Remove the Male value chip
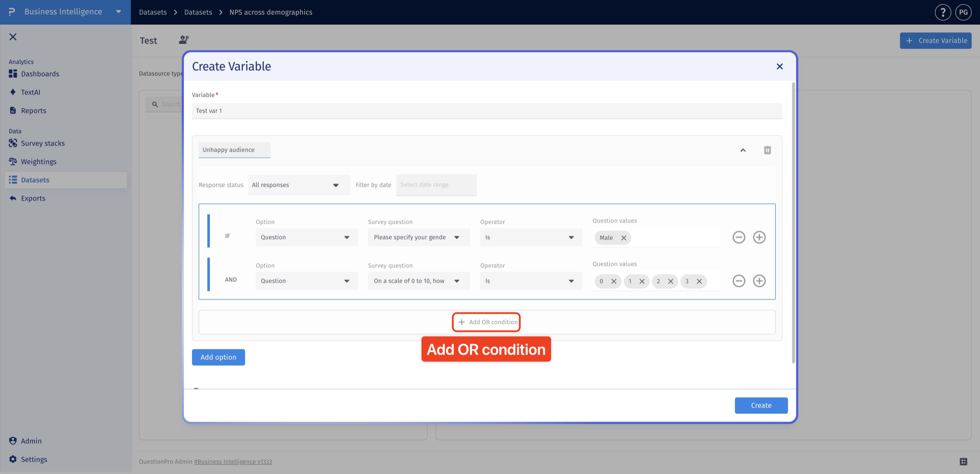The image size is (980, 474). pos(624,238)
